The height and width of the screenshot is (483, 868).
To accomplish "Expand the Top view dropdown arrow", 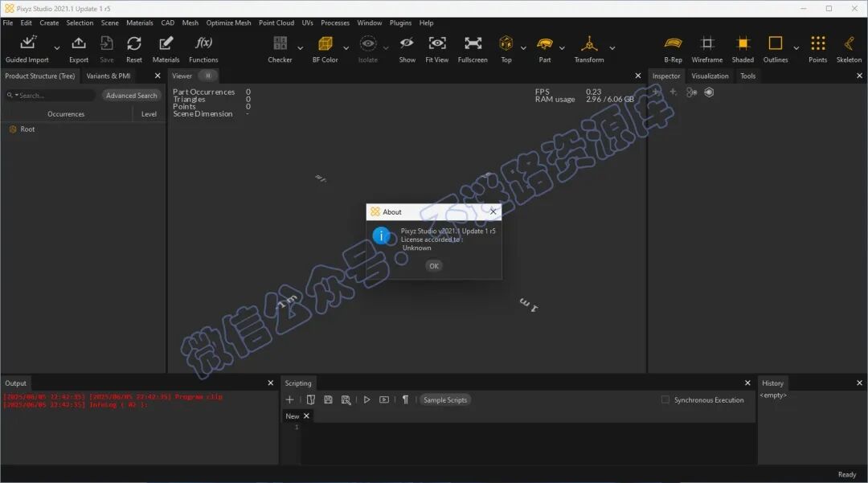I will (523, 48).
